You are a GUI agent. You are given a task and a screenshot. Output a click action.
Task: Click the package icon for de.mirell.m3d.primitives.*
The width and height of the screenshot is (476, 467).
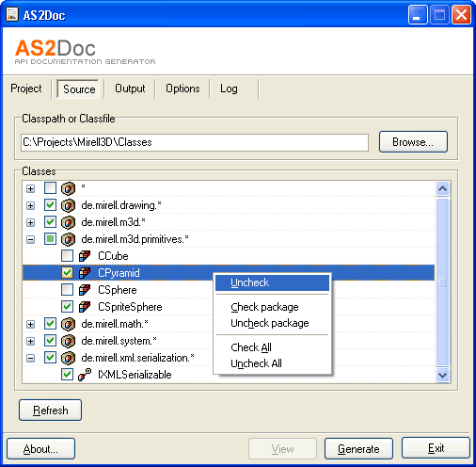[x=68, y=239]
